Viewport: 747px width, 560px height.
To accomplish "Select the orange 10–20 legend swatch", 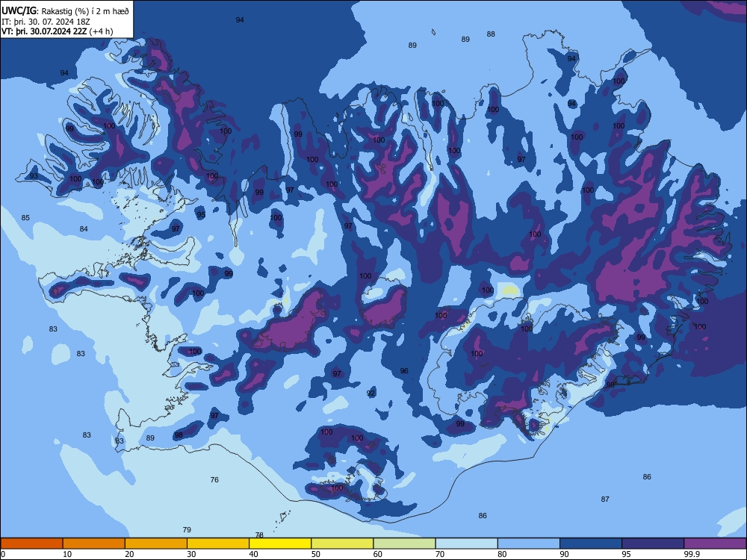I will (94, 544).
